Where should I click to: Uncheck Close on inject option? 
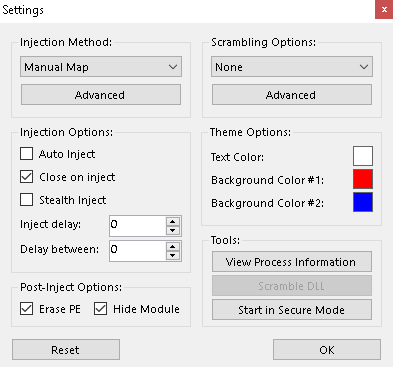coord(27,177)
